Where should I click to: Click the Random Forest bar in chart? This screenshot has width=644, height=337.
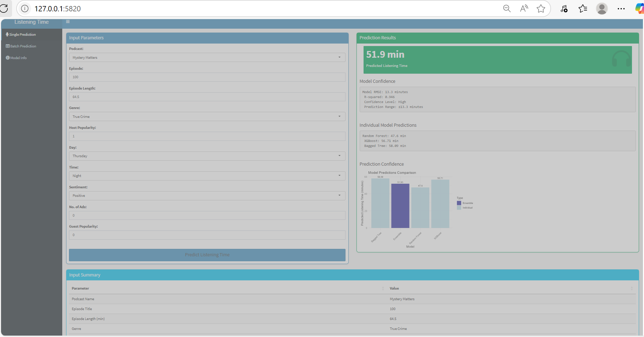[420, 208]
